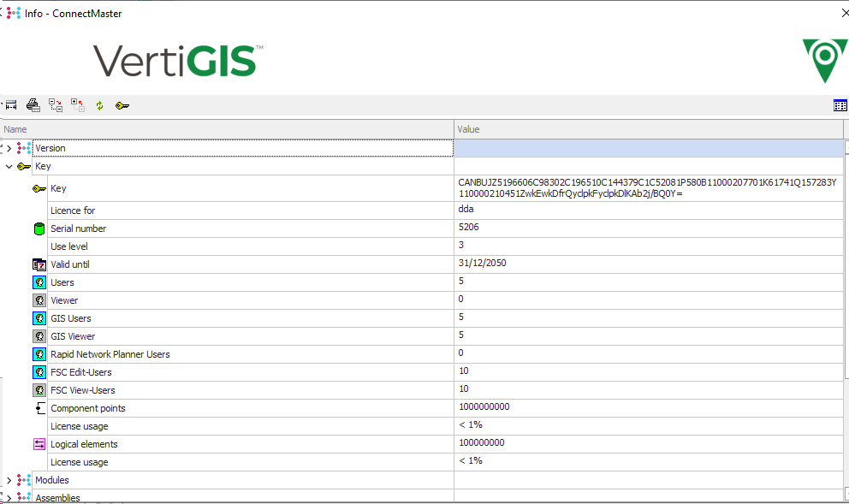Click the serial number value 5206
The height and width of the screenshot is (504, 849).
tap(468, 227)
